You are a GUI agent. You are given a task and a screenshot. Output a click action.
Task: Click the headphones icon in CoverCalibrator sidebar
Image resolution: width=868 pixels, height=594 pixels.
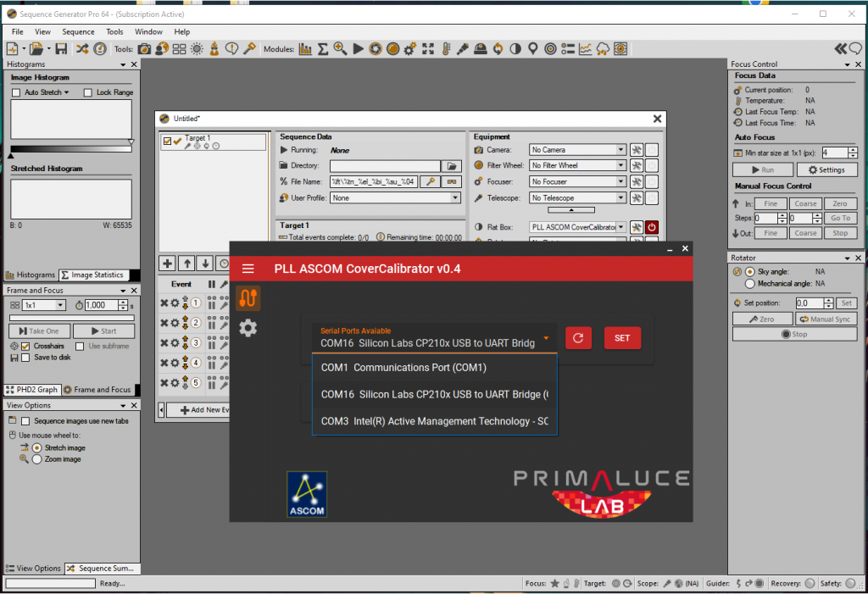[x=248, y=297]
